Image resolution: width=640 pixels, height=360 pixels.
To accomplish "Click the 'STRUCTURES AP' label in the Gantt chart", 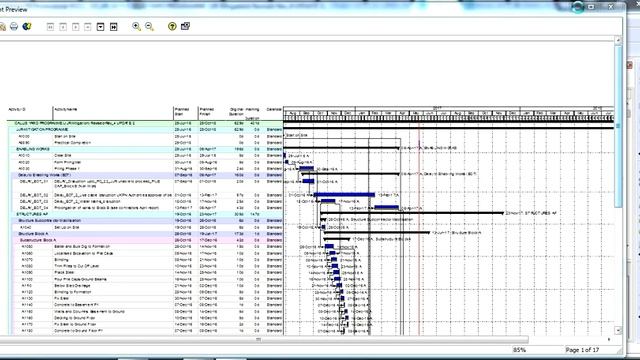I will [x=540, y=213].
